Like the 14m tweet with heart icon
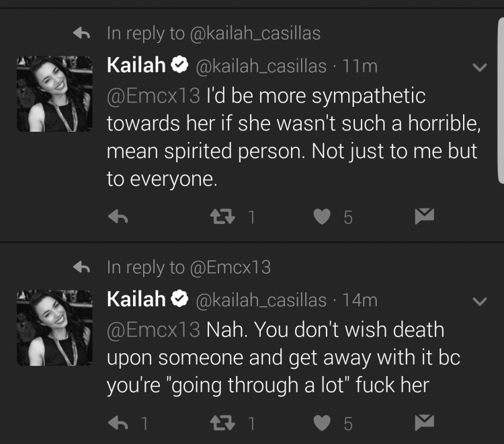The image size is (504, 444). 322,422
